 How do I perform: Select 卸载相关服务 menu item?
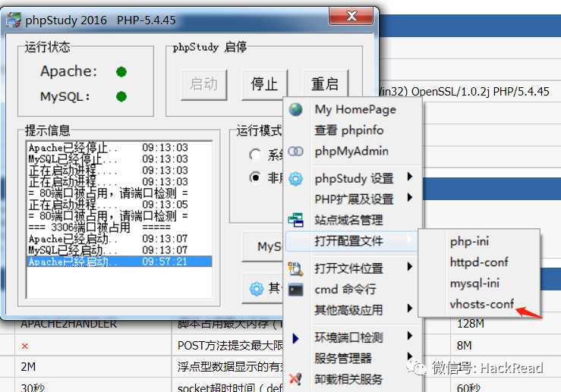(x=352, y=379)
